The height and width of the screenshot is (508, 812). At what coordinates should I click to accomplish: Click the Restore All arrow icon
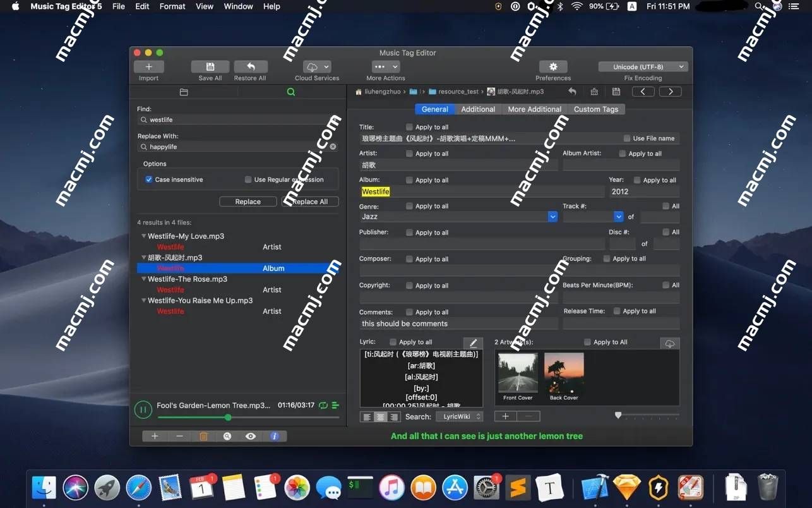(x=250, y=67)
